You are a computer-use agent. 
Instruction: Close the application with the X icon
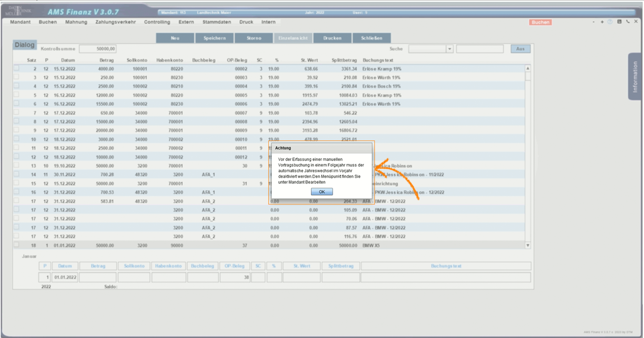[636, 22]
